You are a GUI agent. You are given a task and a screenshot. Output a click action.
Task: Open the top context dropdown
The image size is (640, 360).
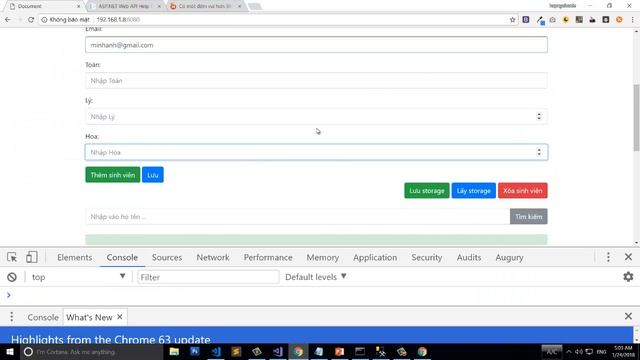tap(78, 277)
